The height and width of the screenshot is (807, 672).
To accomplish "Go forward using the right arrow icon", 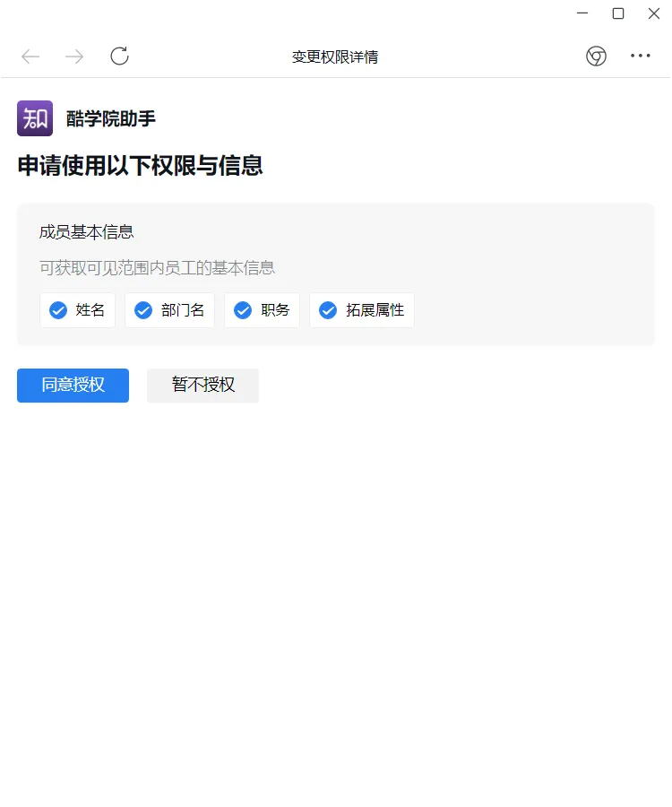I will coord(74,56).
